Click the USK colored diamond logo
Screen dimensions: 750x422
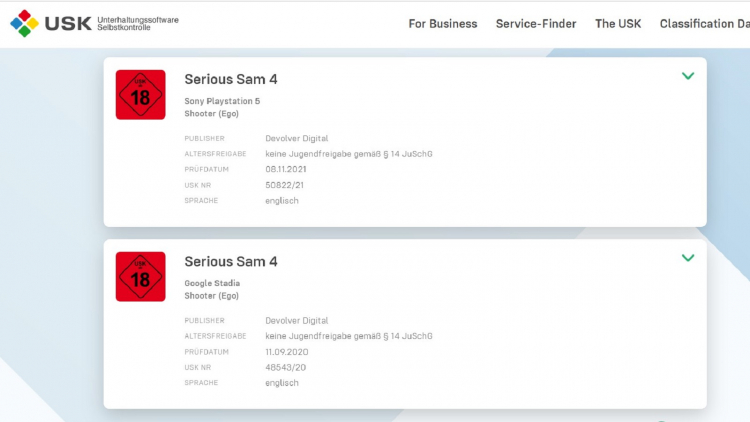pos(25,23)
